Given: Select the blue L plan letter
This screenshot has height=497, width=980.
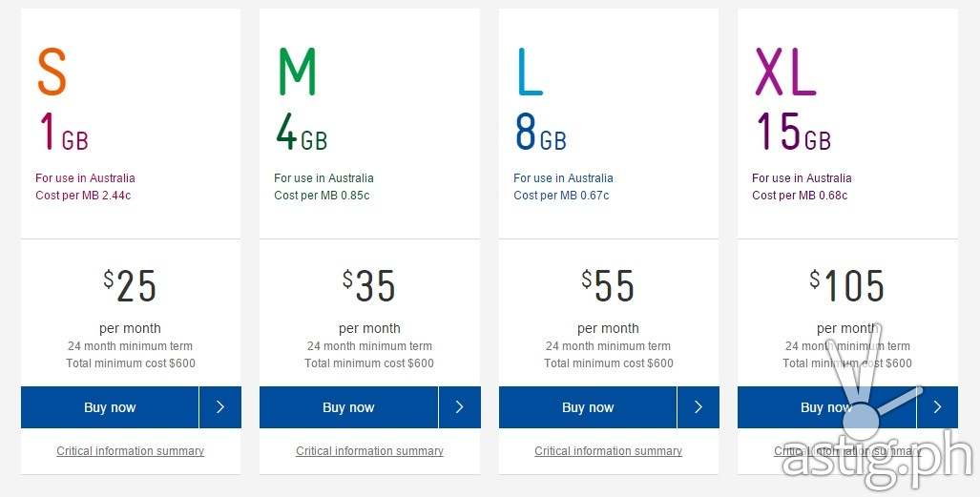Looking at the screenshot, I should tap(530, 72).
